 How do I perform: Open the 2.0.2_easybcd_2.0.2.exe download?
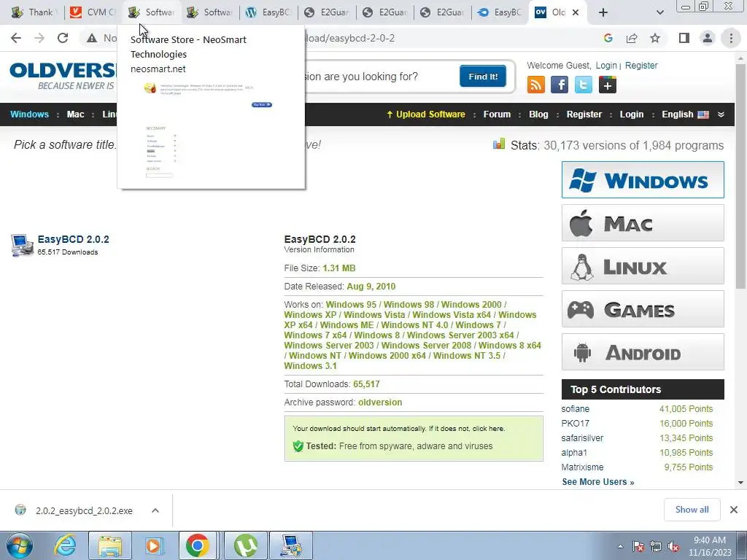coord(84,510)
